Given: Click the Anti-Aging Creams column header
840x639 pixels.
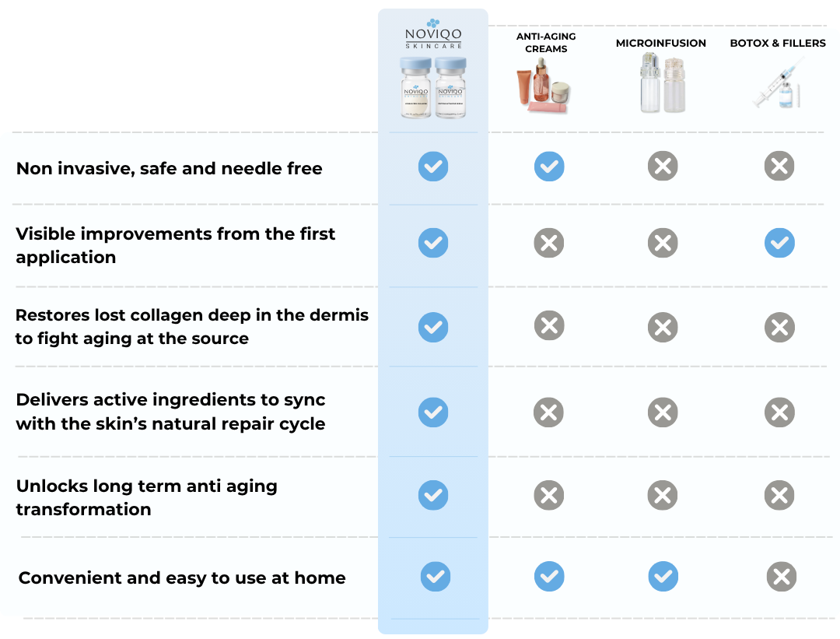Looking at the screenshot, I should click(x=546, y=43).
